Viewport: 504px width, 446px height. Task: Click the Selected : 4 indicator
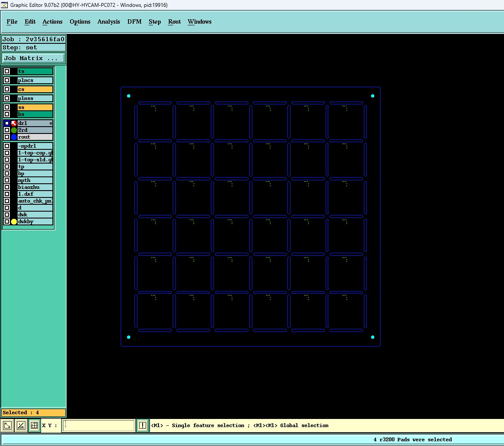point(34,413)
